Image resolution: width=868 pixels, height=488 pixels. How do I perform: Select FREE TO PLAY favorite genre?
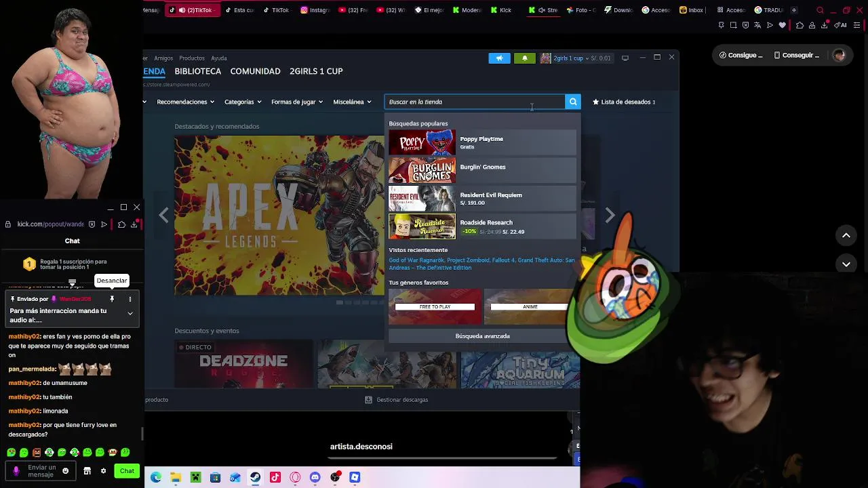click(435, 307)
